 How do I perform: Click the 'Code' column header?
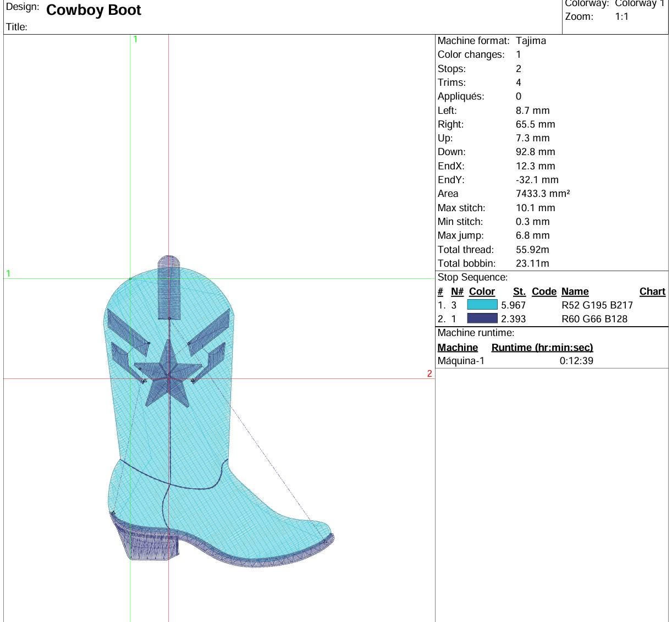click(544, 291)
